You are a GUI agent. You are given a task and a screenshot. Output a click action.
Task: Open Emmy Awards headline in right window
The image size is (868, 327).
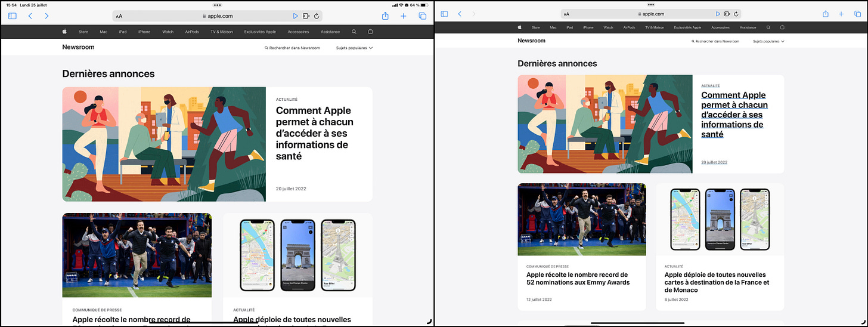[578, 279]
